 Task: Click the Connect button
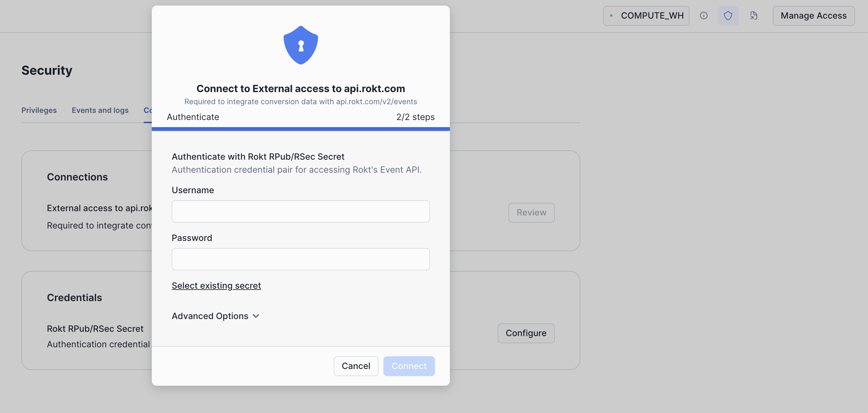coord(409,366)
